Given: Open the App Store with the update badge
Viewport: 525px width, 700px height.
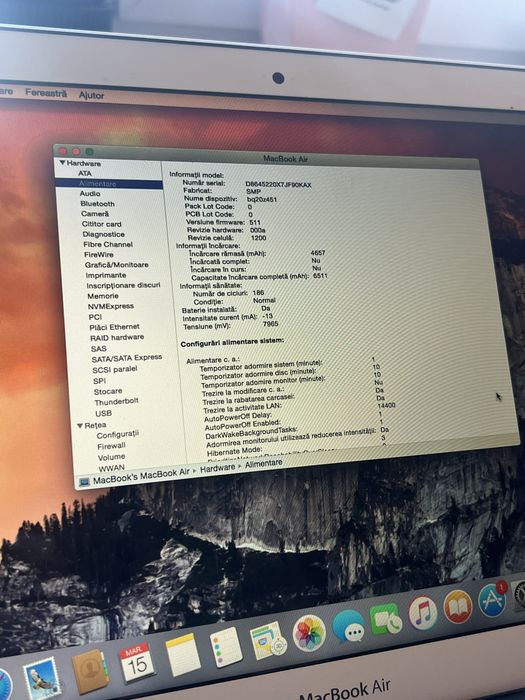Looking at the screenshot, I should point(492,600).
